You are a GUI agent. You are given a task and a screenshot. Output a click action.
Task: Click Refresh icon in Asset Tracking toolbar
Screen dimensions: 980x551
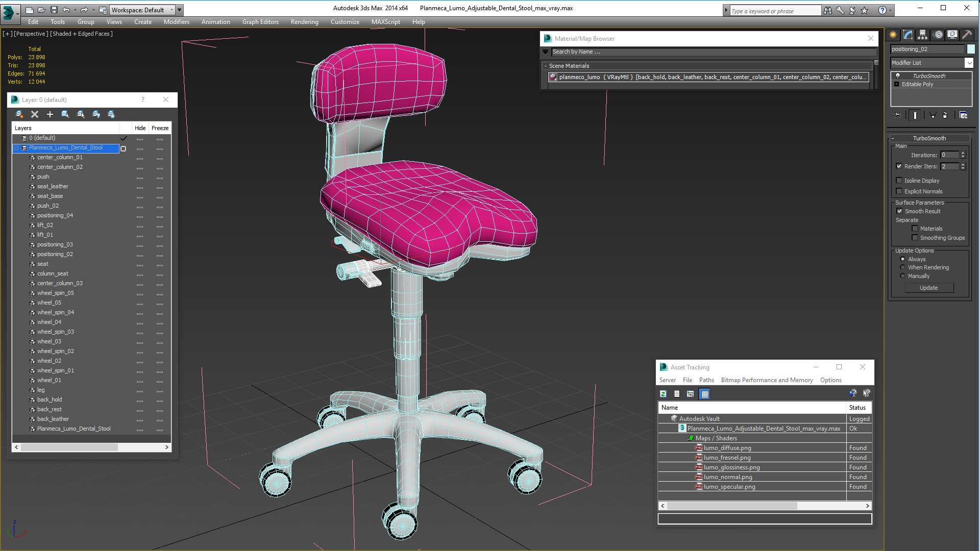click(663, 394)
